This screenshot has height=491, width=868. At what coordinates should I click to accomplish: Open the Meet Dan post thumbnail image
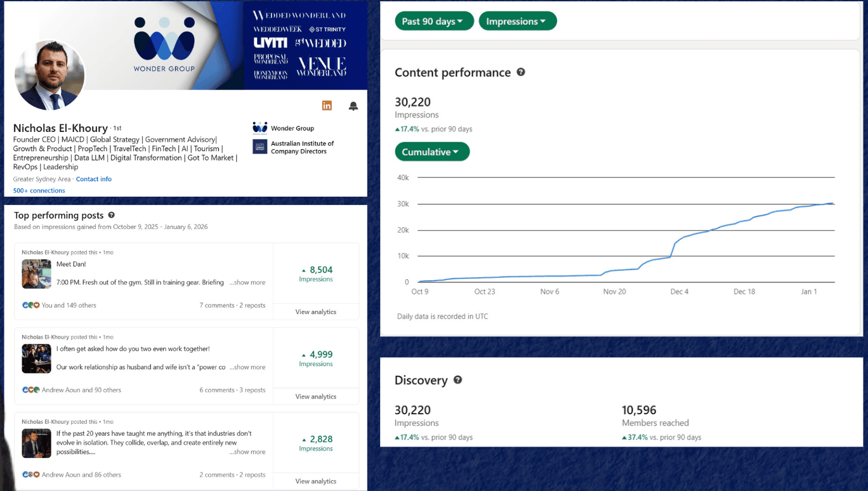pyautogui.click(x=36, y=273)
